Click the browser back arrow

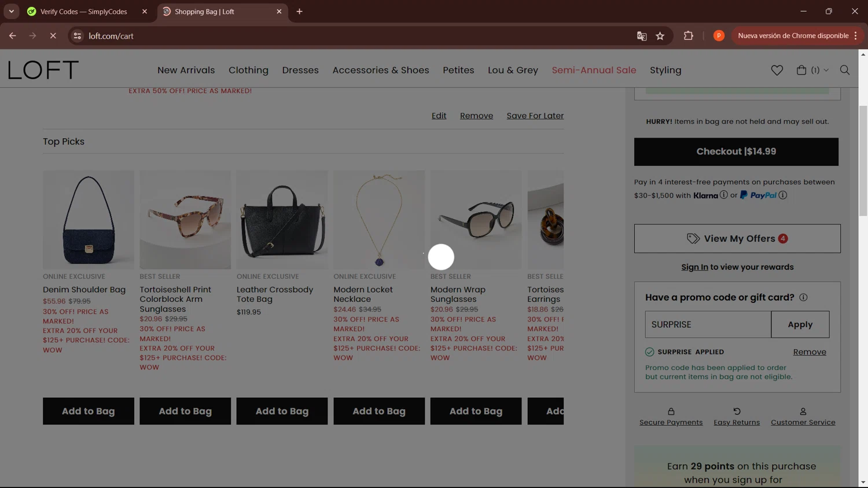tap(12, 36)
